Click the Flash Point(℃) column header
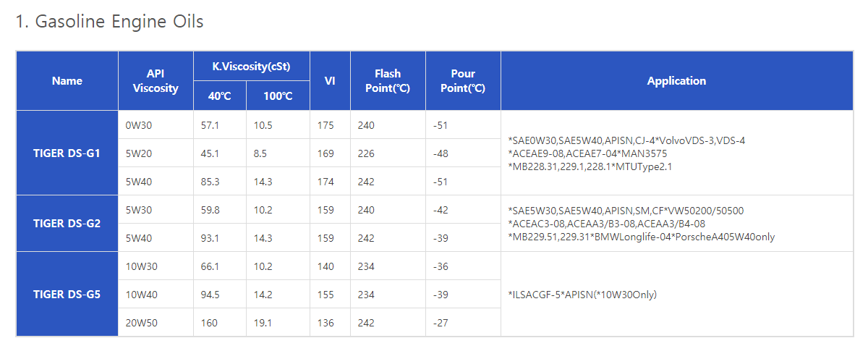This screenshot has height=359, width=868. click(388, 81)
